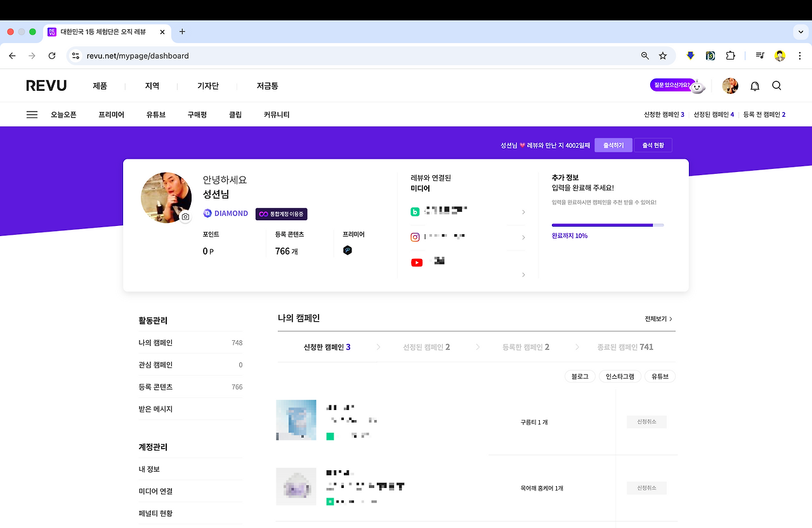Click the 완료까지 10% progress bar
Screen dimensions: 812x528
[607, 225]
